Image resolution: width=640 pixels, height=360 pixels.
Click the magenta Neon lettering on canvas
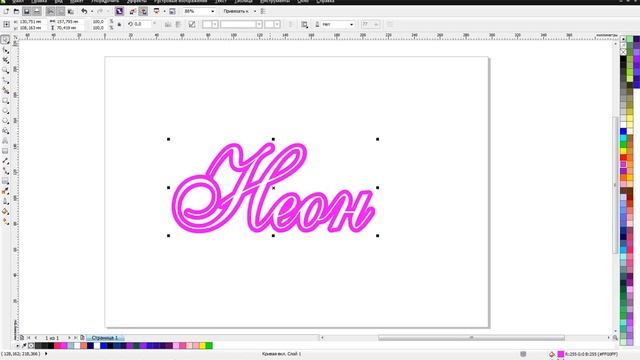(x=273, y=187)
